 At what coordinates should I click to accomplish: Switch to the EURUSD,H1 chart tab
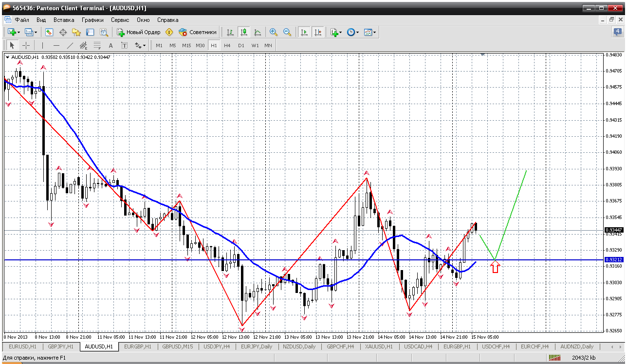coord(22,346)
